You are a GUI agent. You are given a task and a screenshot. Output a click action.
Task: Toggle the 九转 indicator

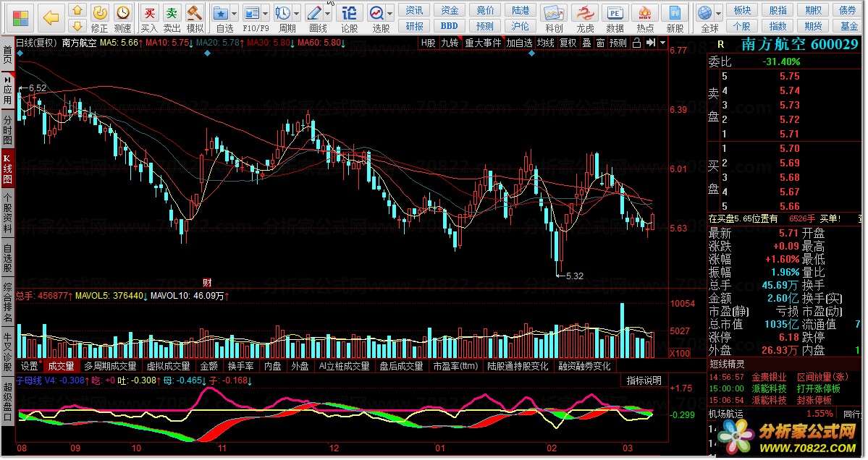[450, 43]
